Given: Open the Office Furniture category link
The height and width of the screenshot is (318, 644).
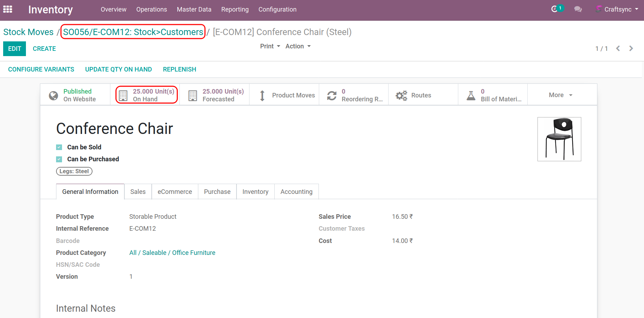Looking at the screenshot, I should [x=193, y=253].
